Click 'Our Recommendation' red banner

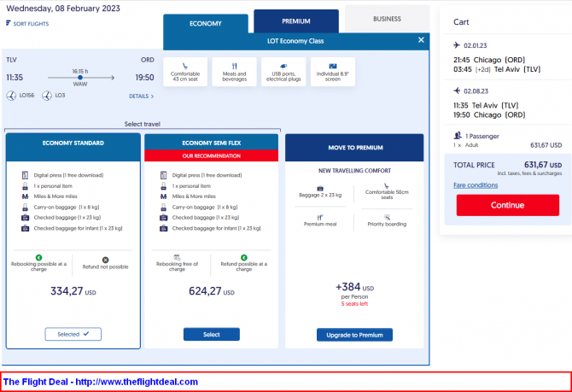[x=211, y=155]
